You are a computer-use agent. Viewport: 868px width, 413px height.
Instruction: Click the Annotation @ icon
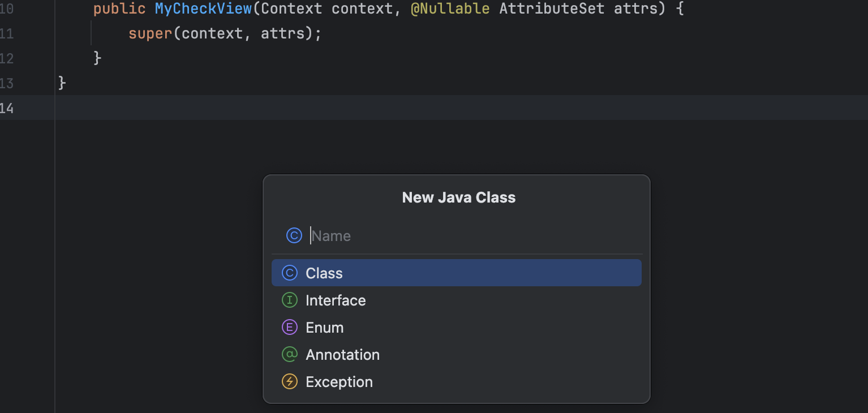[289, 355]
